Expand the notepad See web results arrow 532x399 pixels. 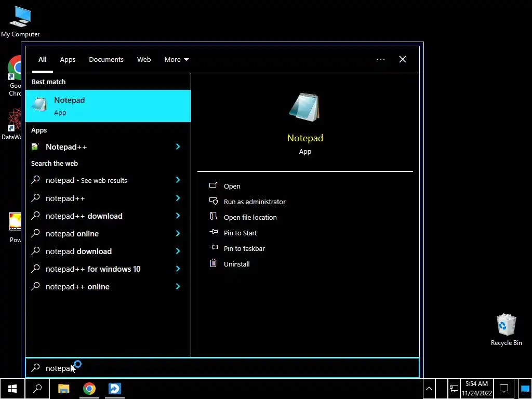(x=178, y=180)
